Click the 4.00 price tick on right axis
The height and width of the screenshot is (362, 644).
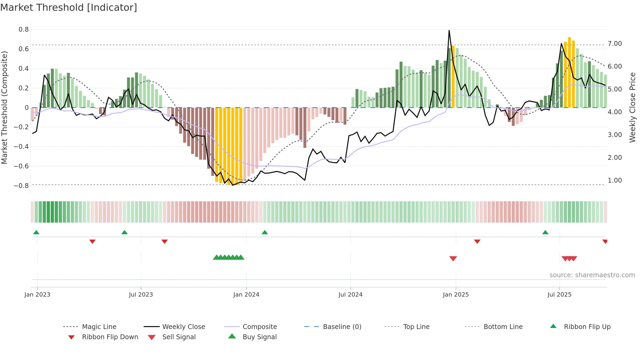point(615,112)
